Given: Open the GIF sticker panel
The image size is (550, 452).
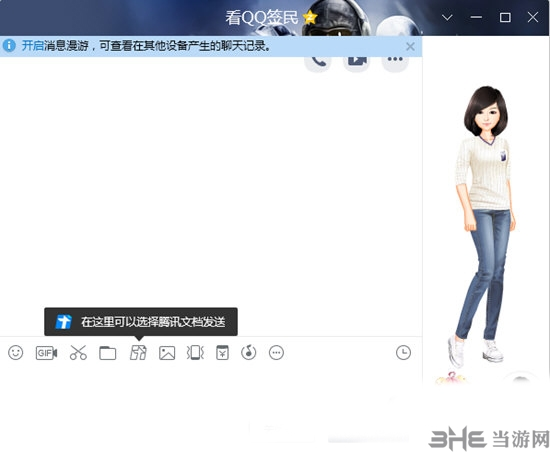Looking at the screenshot, I should point(46,353).
